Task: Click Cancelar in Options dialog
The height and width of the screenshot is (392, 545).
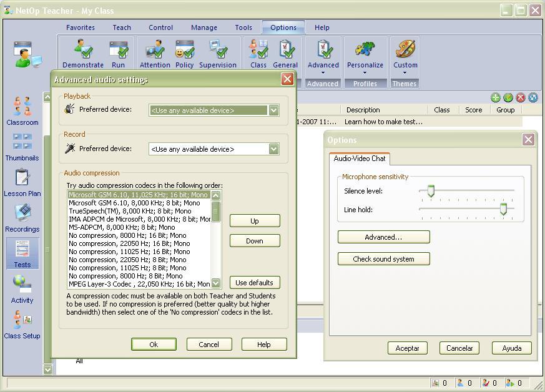Action: [459, 348]
